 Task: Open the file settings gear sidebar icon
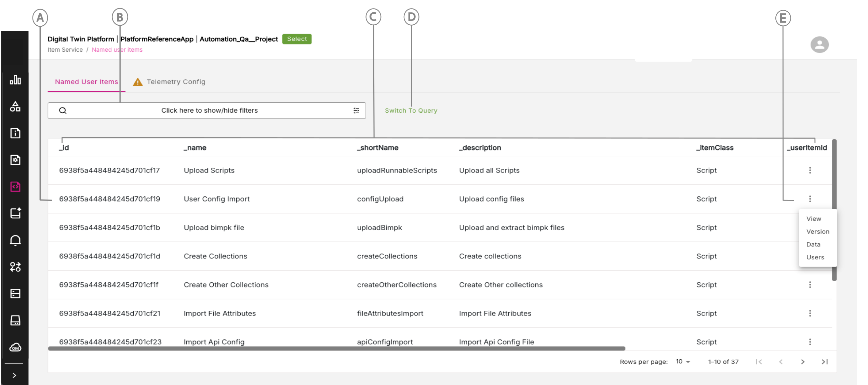(x=15, y=160)
